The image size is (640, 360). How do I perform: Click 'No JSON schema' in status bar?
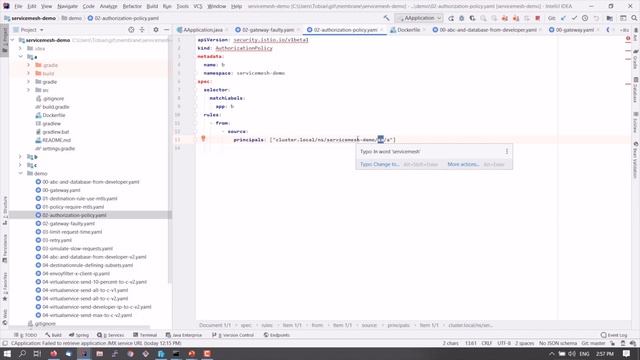[558, 343]
